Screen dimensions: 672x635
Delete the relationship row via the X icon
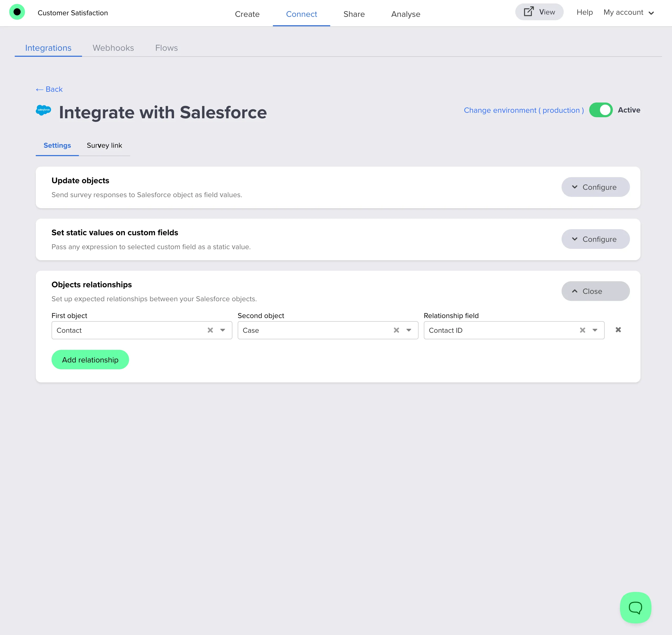[618, 330]
